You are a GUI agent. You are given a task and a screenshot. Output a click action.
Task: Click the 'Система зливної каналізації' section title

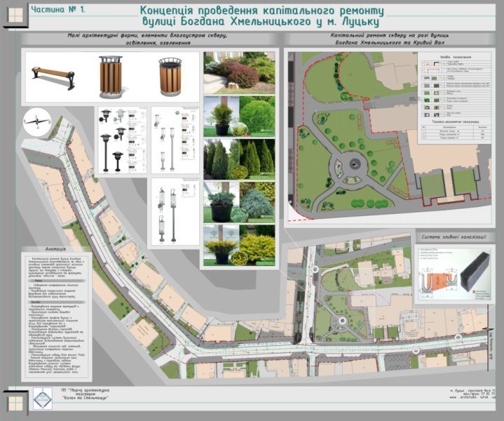coord(456,235)
